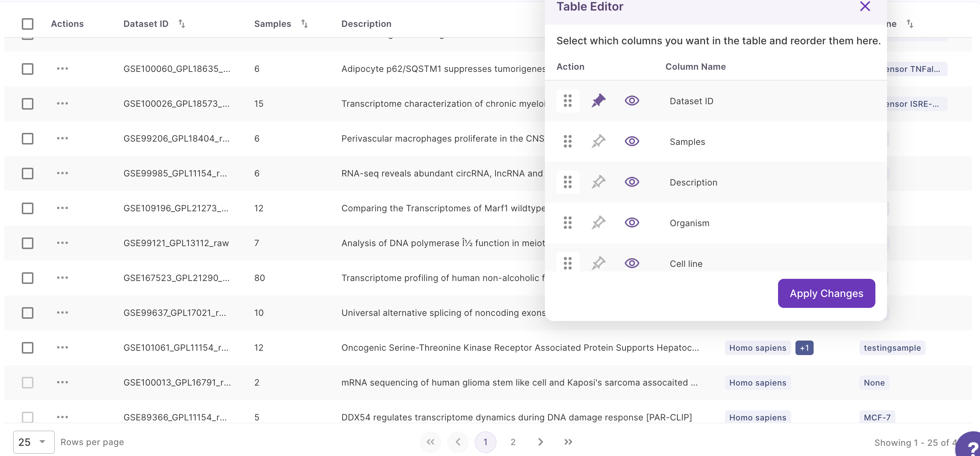Check row GSE109196_GPL21273

pos(27,208)
